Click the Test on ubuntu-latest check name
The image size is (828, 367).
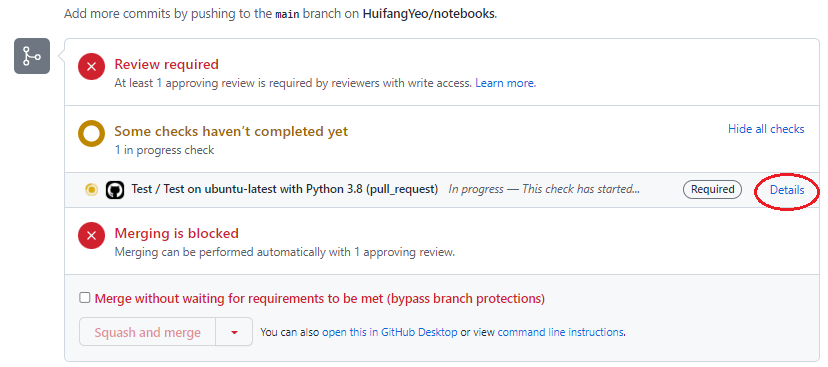point(285,189)
